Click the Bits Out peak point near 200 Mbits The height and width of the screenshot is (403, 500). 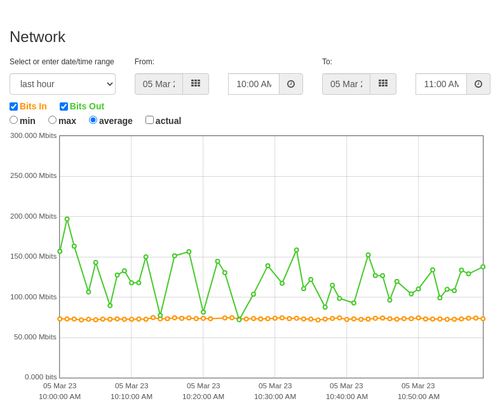[x=67, y=219]
